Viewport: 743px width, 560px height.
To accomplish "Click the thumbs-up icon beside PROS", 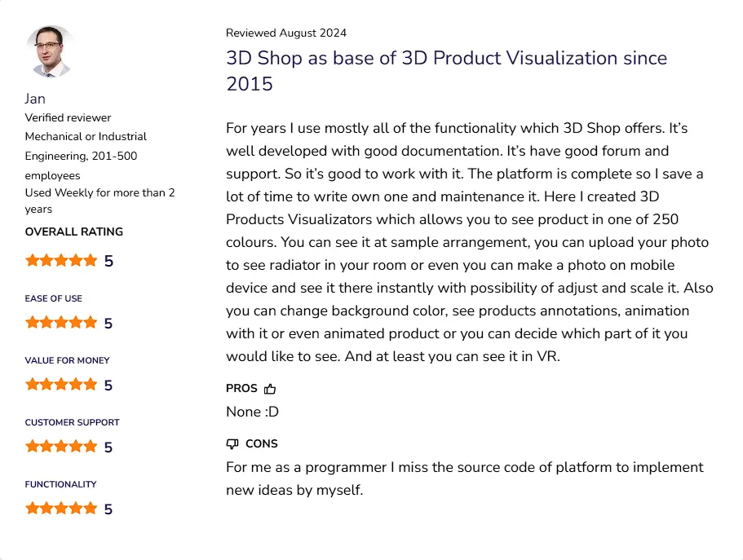I will pos(270,389).
